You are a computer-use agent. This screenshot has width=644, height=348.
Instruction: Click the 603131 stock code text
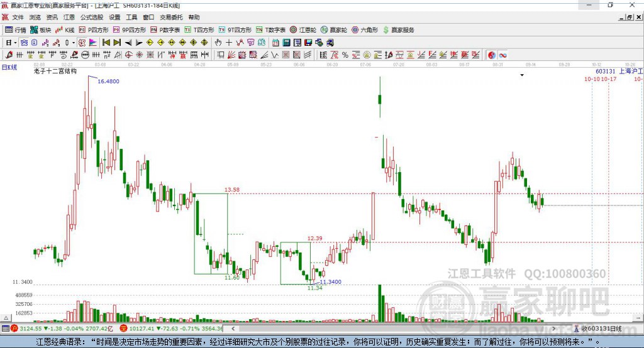[x=606, y=71]
